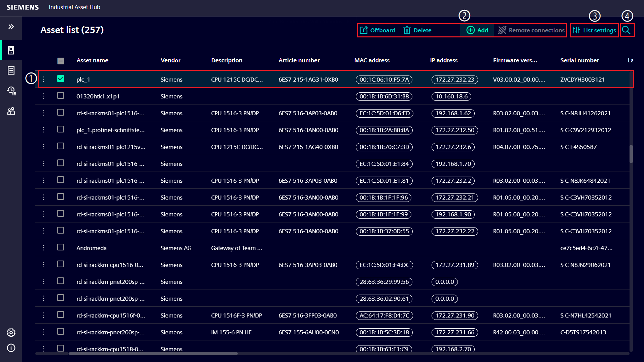This screenshot has height=362, width=644.
Task: Open List settings
Action: click(x=594, y=30)
